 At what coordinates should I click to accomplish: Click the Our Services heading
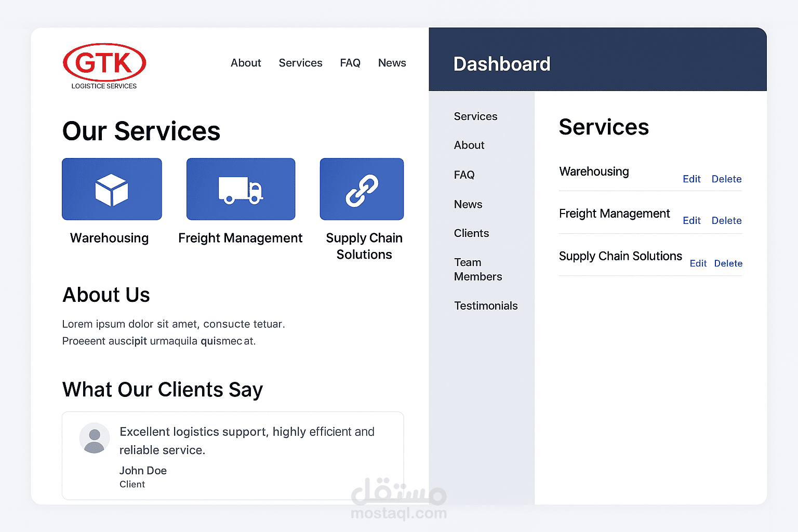click(141, 131)
